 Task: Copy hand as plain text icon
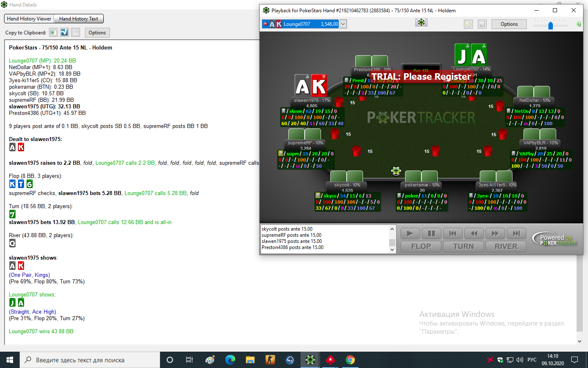[x=76, y=32]
